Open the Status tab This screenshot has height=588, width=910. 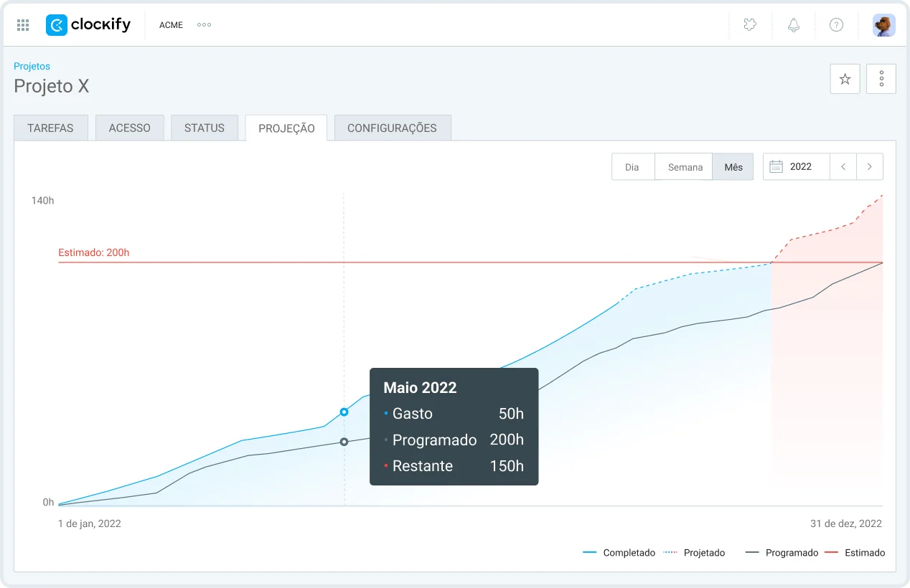pos(205,128)
